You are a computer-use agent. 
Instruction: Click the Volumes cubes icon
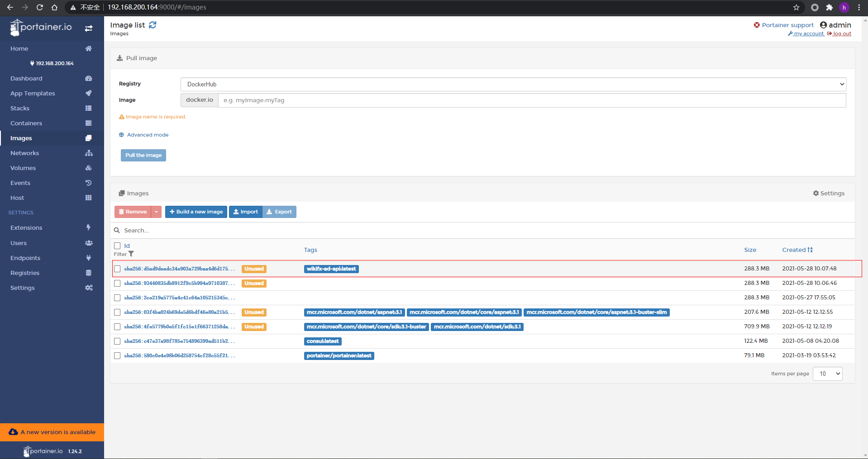coord(89,168)
